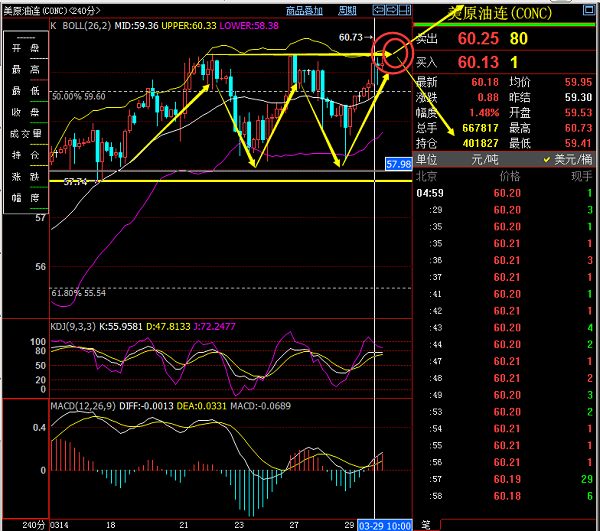
Task: Click the 涨跌 row in the info box
Action: click(x=26, y=177)
